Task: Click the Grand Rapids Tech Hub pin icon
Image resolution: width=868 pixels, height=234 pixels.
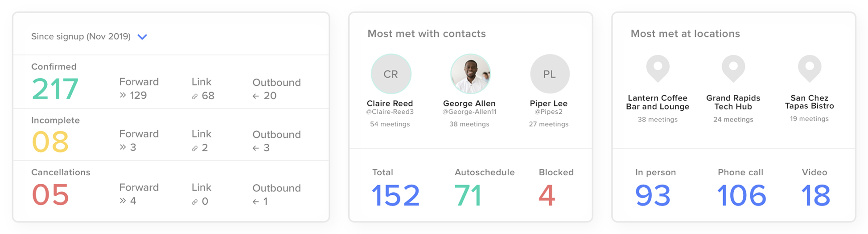Action: tap(733, 69)
